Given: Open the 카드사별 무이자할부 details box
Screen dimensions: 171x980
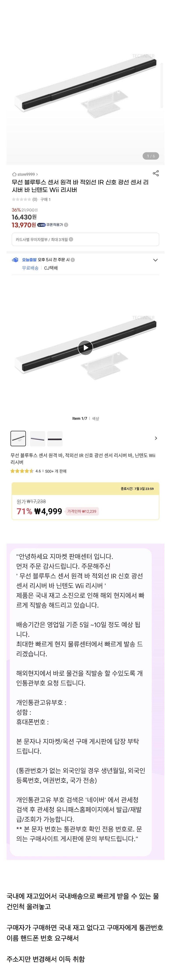Looking at the screenshot, I should click(x=85, y=239).
